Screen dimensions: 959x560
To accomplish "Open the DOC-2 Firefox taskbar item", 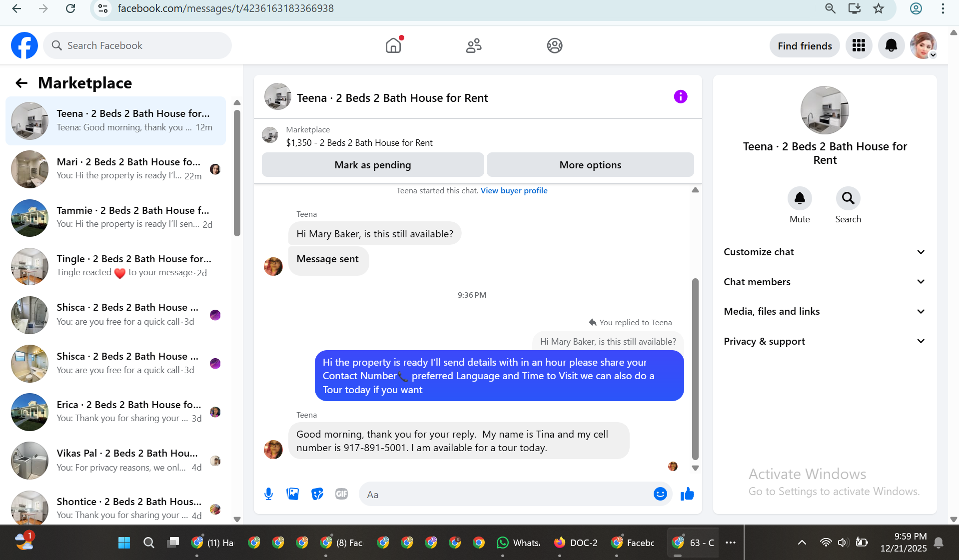I will pyautogui.click(x=576, y=543).
